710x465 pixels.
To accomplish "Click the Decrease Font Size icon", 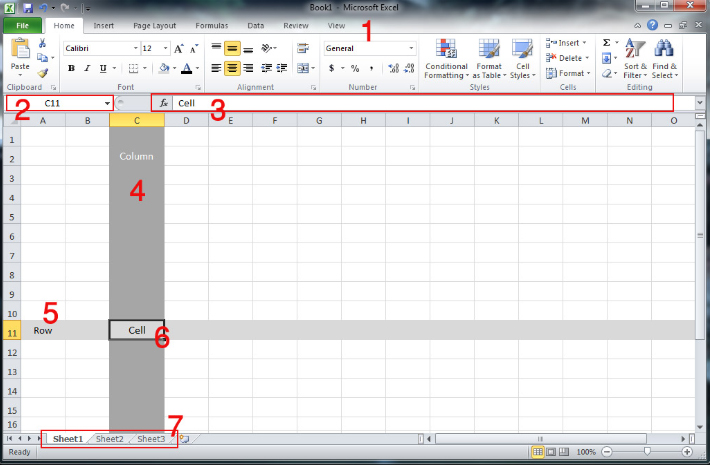I will click(x=194, y=48).
